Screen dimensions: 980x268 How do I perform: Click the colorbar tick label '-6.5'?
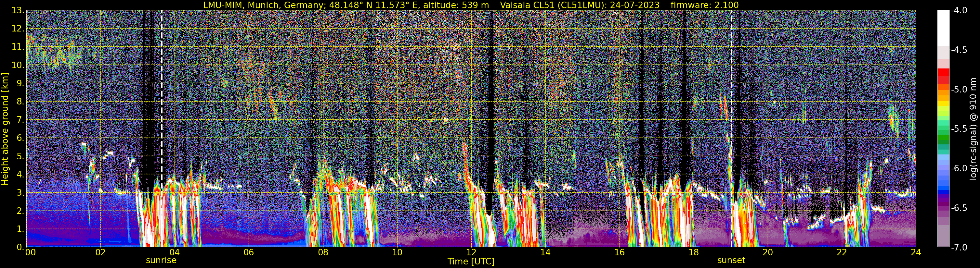click(959, 208)
